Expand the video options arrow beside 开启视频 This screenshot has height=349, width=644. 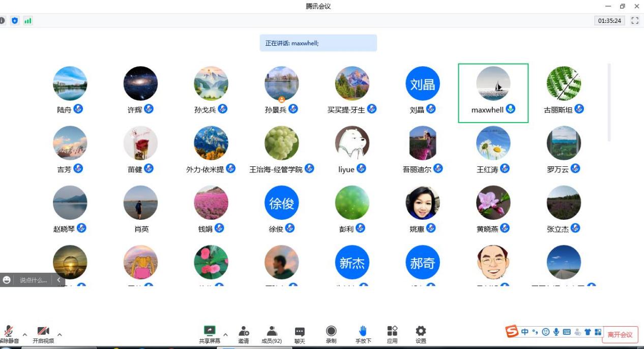pyautogui.click(x=60, y=335)
